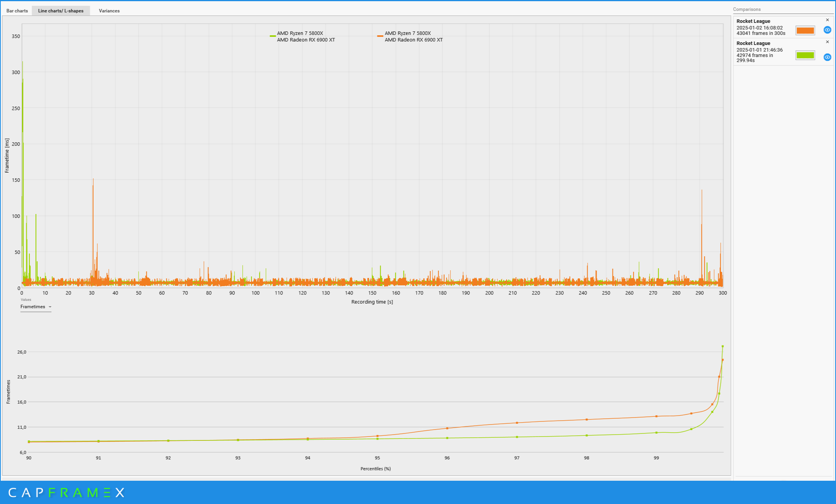Click the green legend marker in the chart
Viewport: 836px width, 504px height.
click(273, 36)
